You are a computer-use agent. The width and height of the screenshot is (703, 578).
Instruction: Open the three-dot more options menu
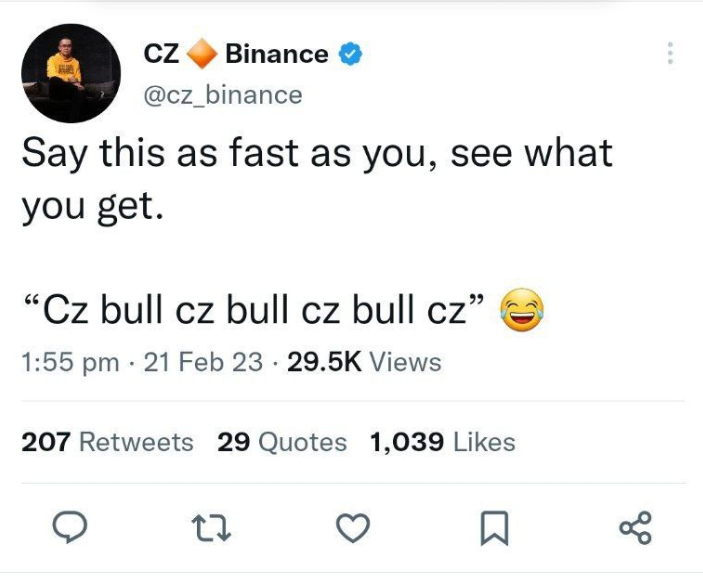click(671, 54)
